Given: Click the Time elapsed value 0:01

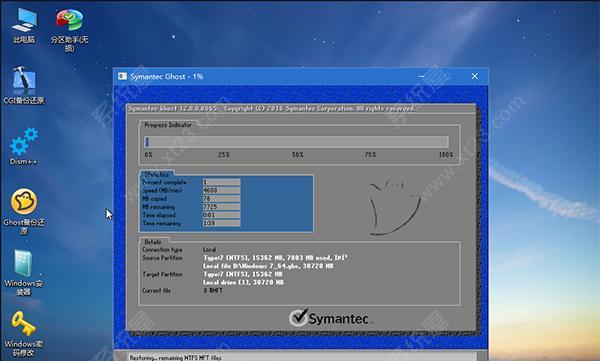Looking at the screenshot, I should (221, 215).
